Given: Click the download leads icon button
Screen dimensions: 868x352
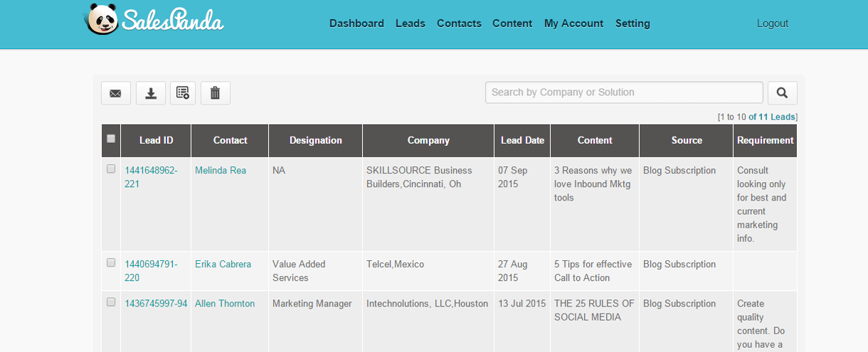Looking at the screenshot, I should pos(151,93).
